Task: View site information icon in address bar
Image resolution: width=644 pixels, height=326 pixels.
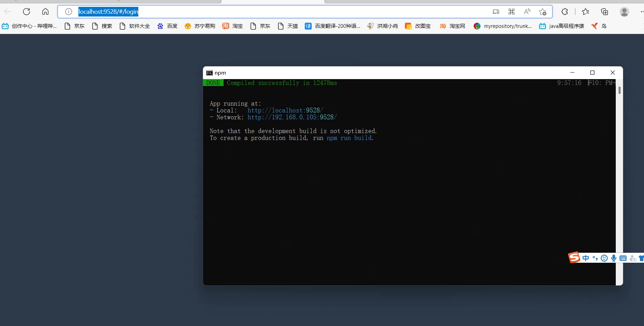Action: [68, 12]
